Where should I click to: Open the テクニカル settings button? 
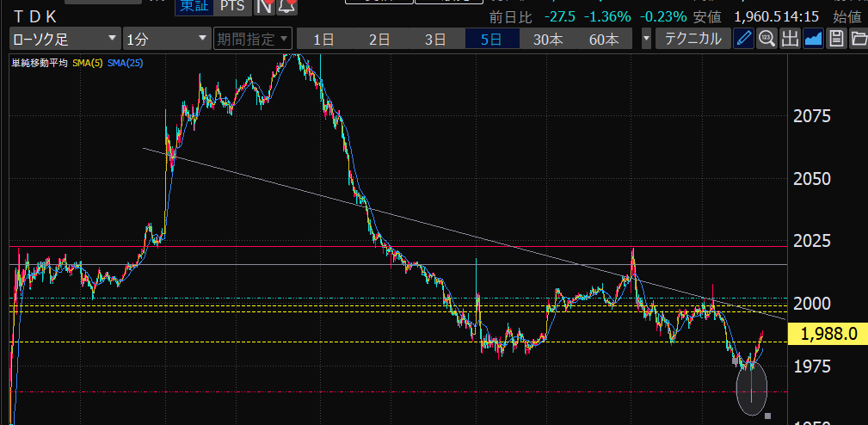693,39
